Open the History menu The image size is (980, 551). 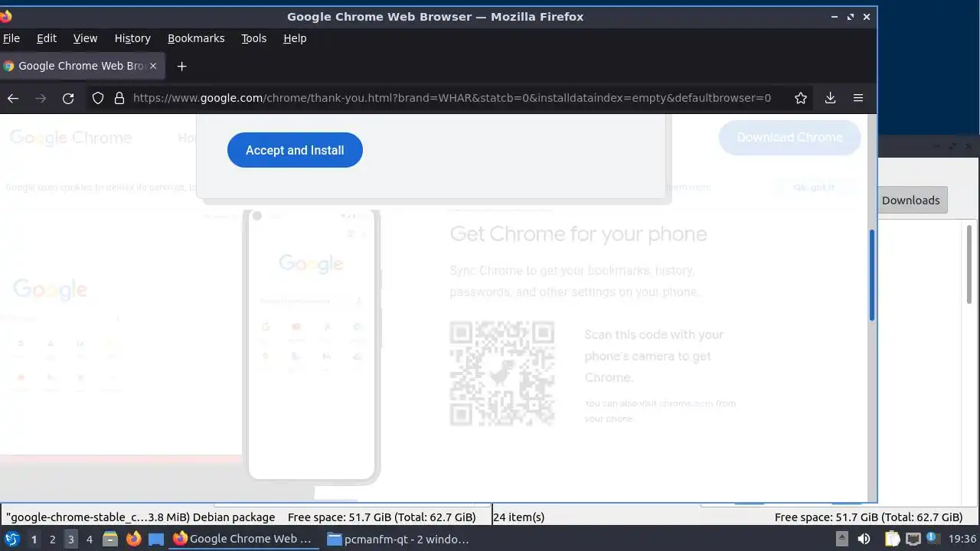pyautogui.click(x=132, y=38)
